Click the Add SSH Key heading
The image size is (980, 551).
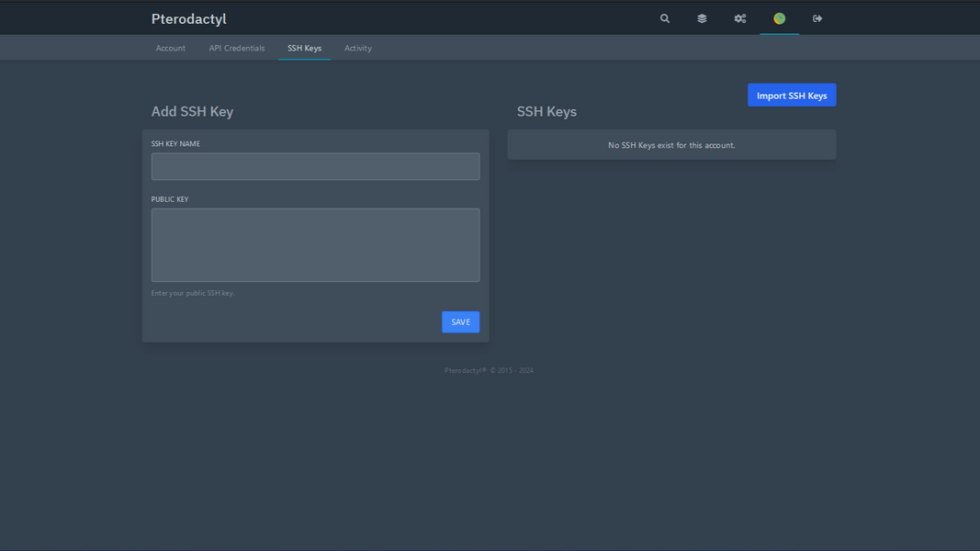(x=192, y=111)
